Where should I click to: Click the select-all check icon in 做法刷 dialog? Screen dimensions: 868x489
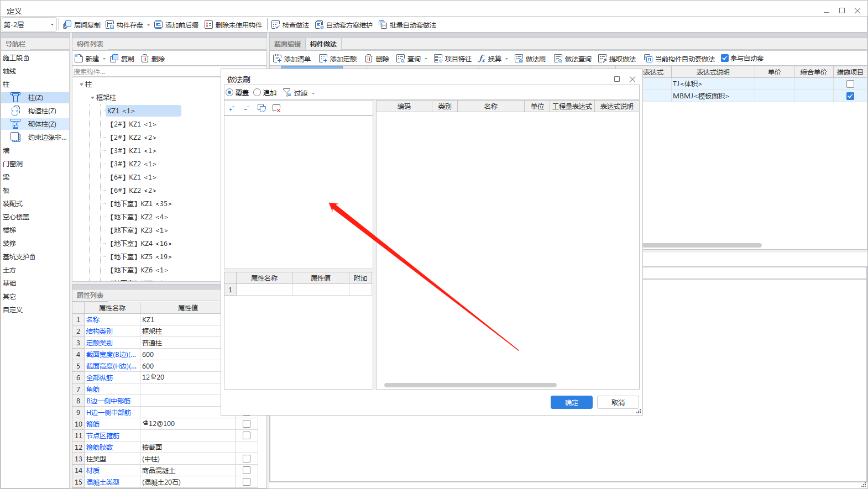[x=262, y=108]
